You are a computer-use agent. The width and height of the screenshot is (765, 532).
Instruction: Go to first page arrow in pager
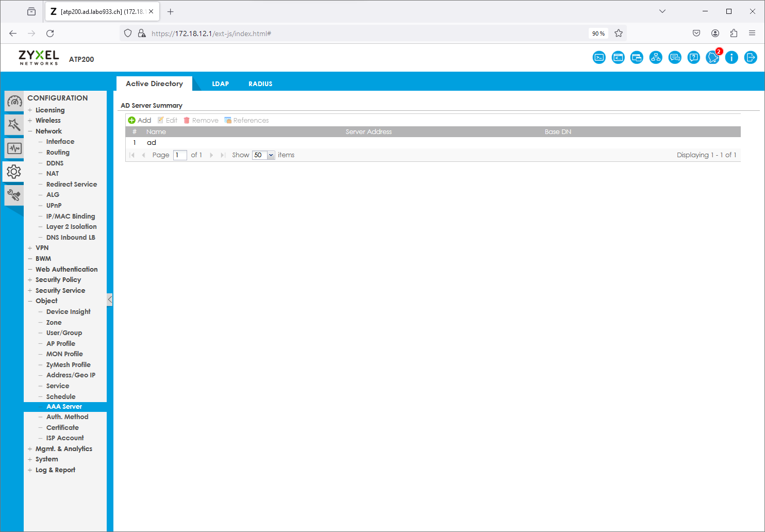point(132,155)
